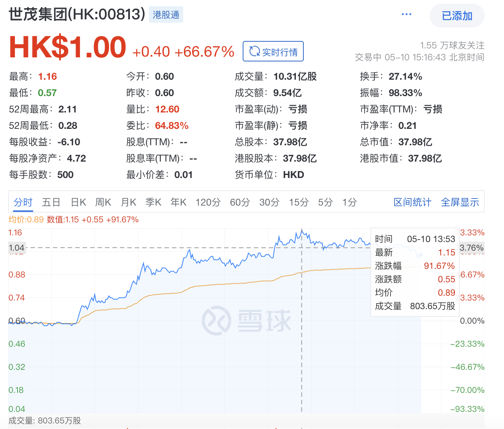Click the 实时行情 refresh button
504x429 pixels.
(x=273, y=51)
